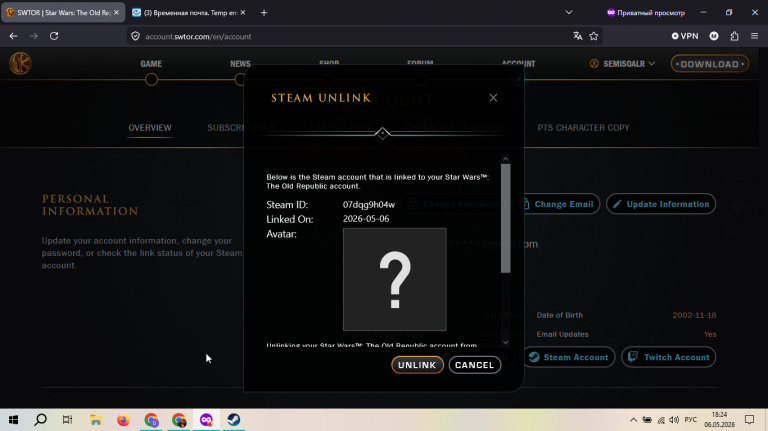Screen dimensions: 768x431
Task: Open the second Chrome taskbar icon
Action: pos(179,420)
